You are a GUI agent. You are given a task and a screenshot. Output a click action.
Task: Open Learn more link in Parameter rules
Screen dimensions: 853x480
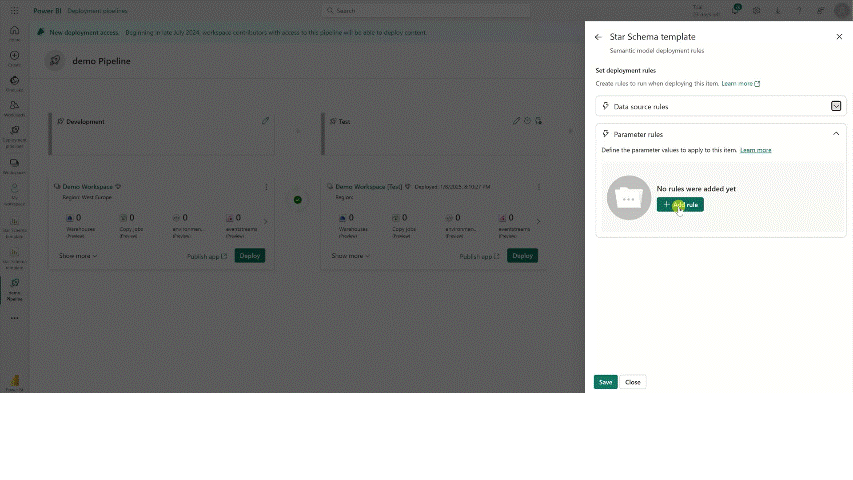point(756,150)
